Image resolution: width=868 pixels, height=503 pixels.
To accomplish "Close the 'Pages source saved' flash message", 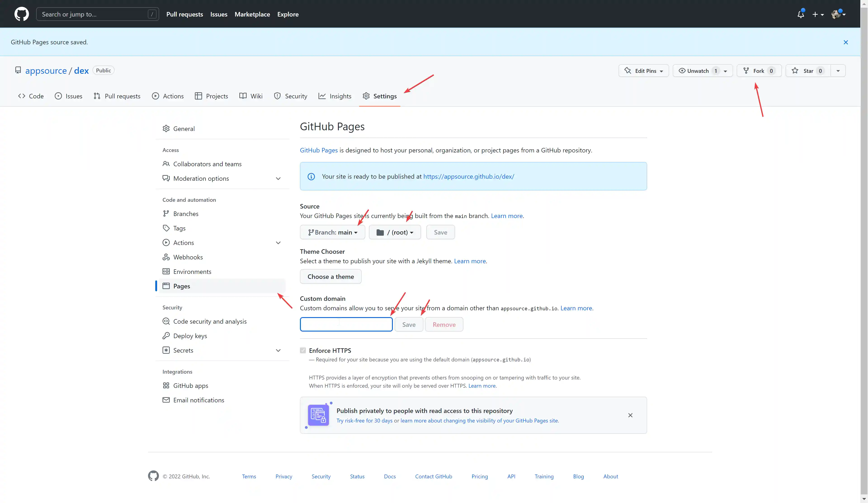I will (846, 42).
